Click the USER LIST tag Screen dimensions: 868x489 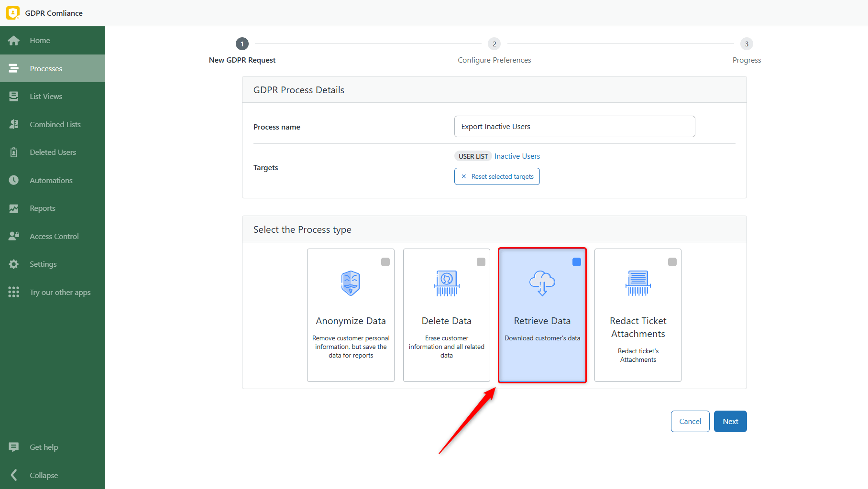pyautogui.click(x=473, y=156)
